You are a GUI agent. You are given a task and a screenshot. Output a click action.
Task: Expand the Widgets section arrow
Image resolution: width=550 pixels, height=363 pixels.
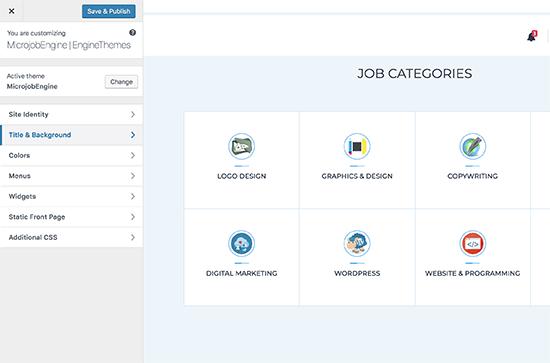[x=133, y=196]
